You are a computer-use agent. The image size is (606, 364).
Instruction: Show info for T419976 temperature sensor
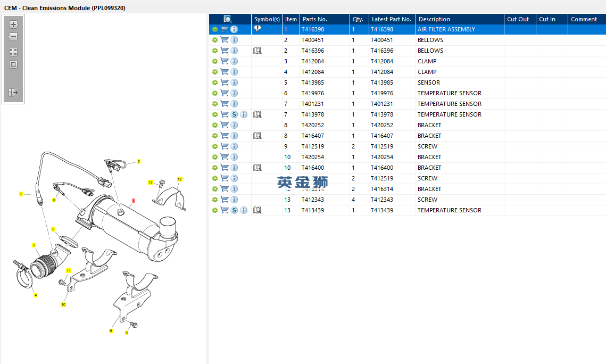point(234,93)
